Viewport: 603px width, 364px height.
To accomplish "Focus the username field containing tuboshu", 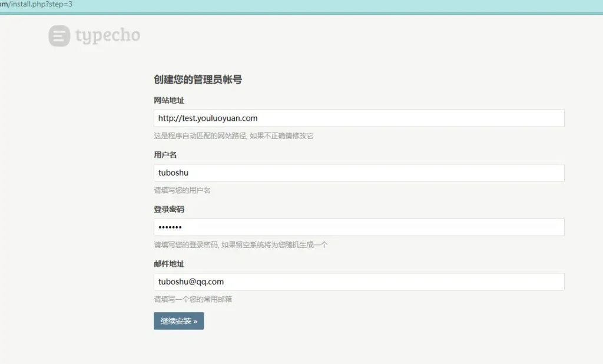I will 359,173.
